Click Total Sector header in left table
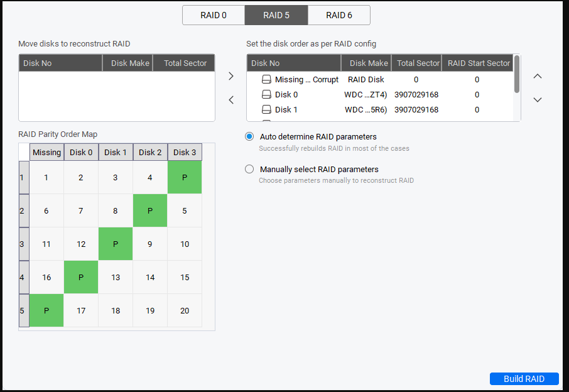 click(185, 63)
